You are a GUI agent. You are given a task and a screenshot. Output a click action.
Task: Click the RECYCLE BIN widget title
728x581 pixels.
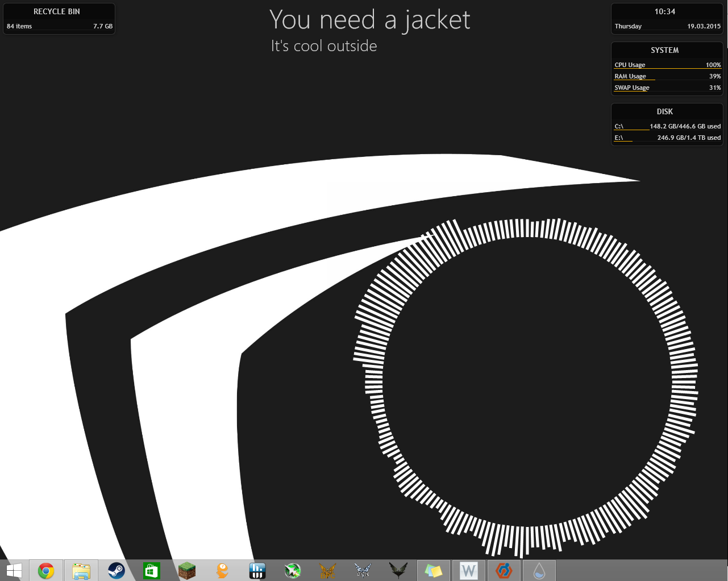click(x=57, y=11)
